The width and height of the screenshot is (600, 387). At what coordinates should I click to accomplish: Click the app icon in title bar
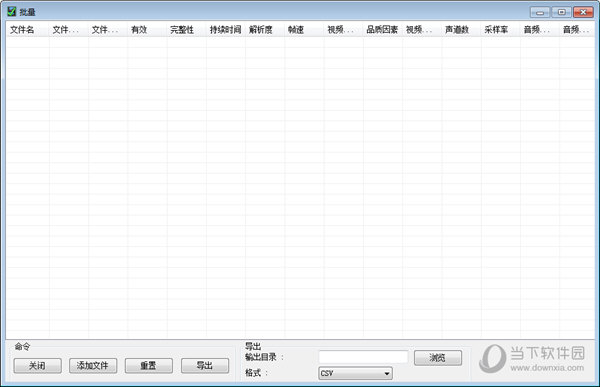pos(11,11)
